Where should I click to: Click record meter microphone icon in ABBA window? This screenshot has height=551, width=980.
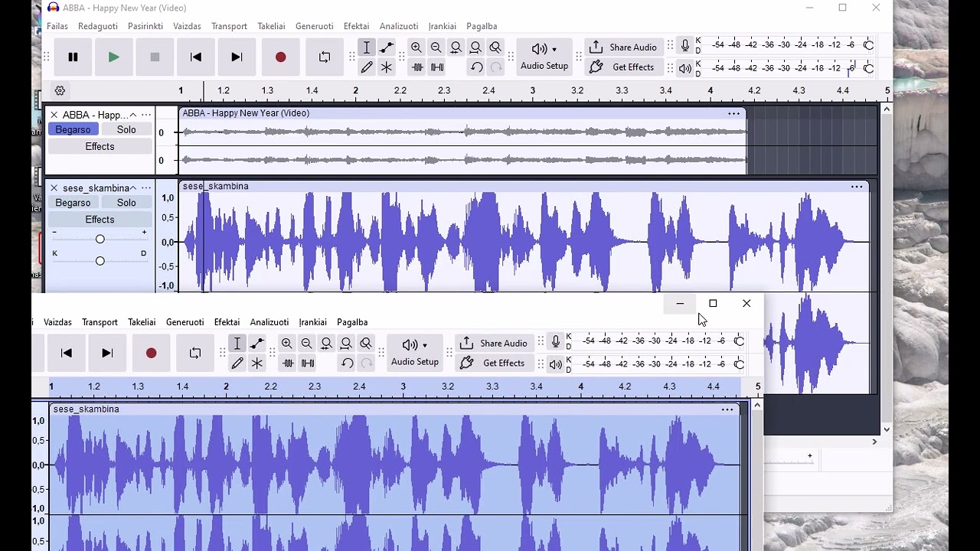click(x=685, y=46)
